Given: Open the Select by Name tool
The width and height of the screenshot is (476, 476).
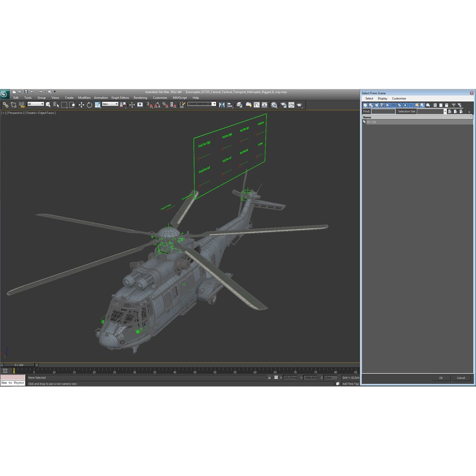Looking at the screenshot, I should click(x=56, y=105).
